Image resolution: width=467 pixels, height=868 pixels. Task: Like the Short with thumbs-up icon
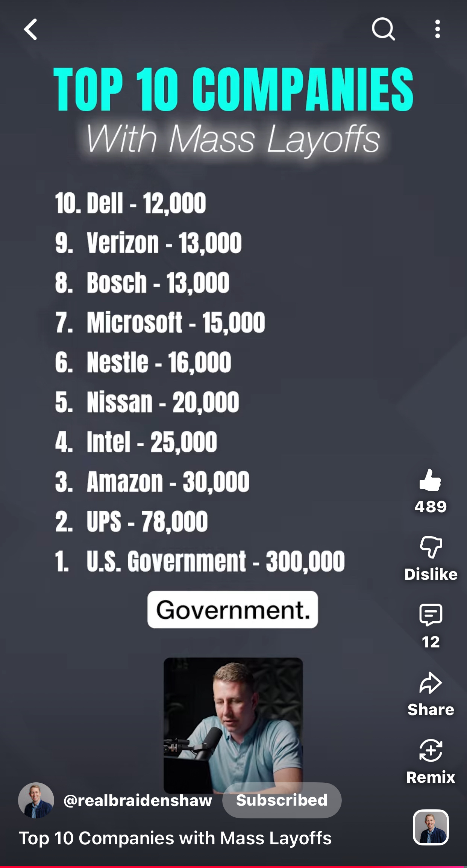point(430,480)
